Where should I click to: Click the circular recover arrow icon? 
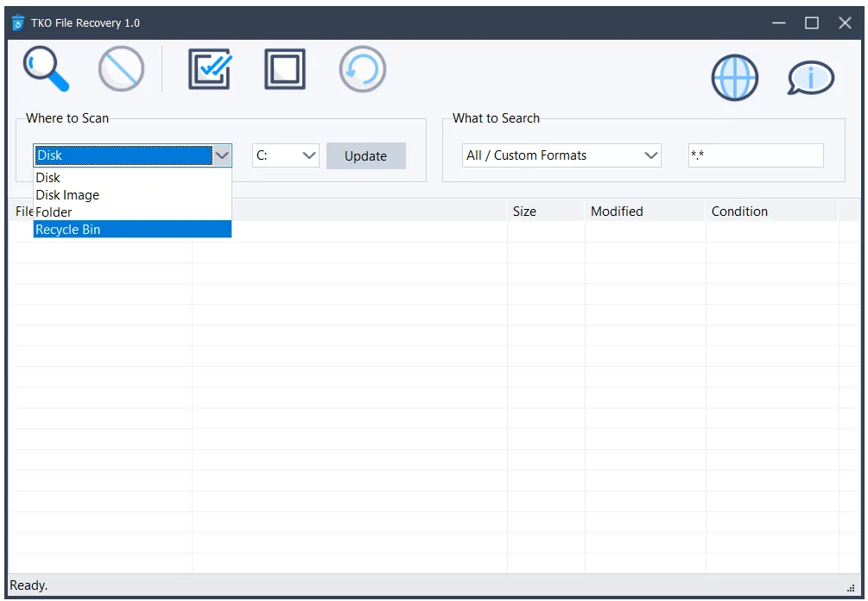click(x=363, y=69)
